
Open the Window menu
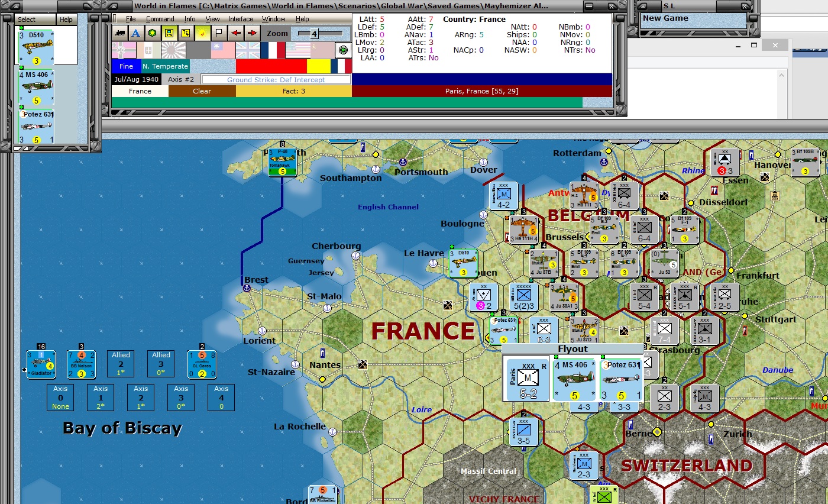[274, 20]
